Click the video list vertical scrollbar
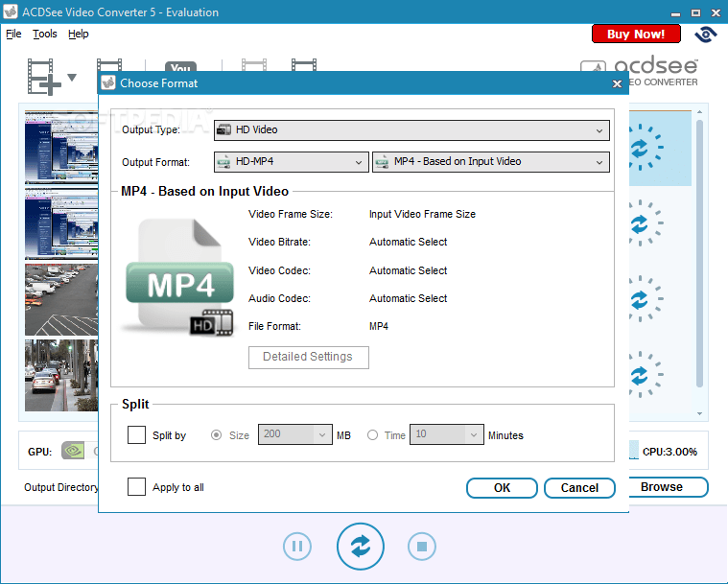 [x=699, y=253]
